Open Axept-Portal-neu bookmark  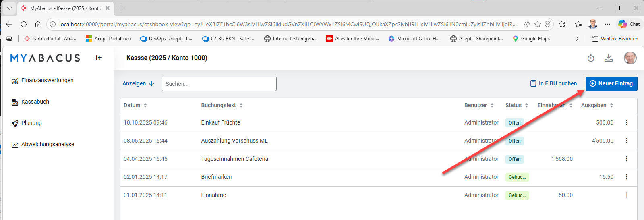tap(108, 39)
